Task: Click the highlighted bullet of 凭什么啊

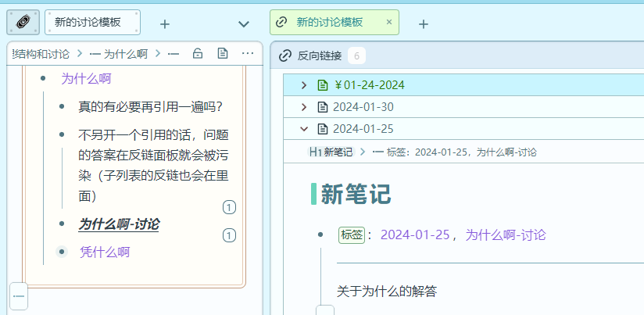Action: pyautogui.click(x=62, y=252)
